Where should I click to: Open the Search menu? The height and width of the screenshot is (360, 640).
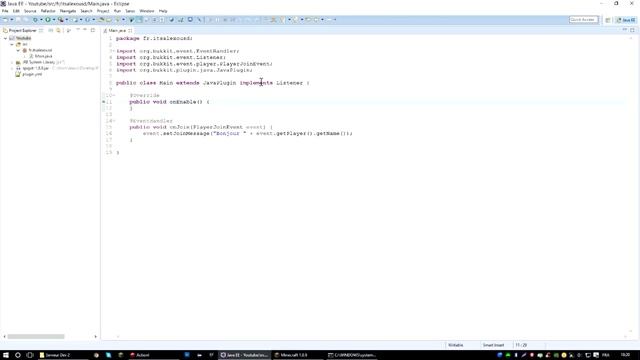86,11
